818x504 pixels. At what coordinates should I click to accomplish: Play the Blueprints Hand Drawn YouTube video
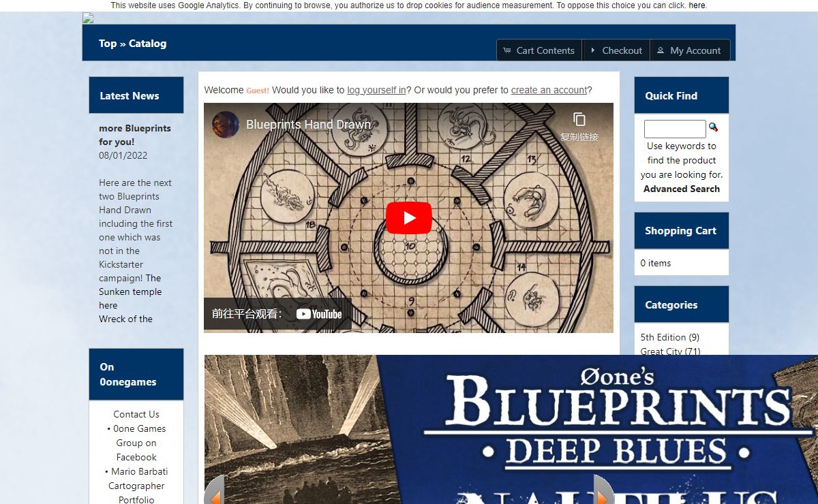click(409, 218)
